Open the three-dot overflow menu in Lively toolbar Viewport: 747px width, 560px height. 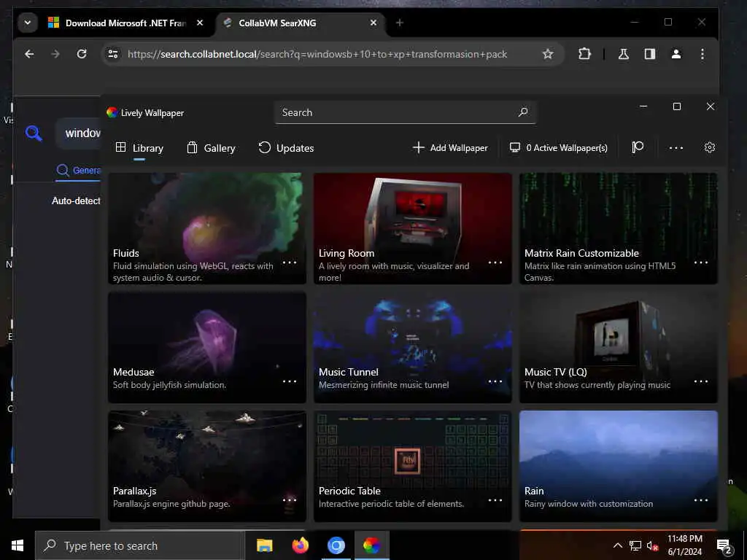coord(676,148)
